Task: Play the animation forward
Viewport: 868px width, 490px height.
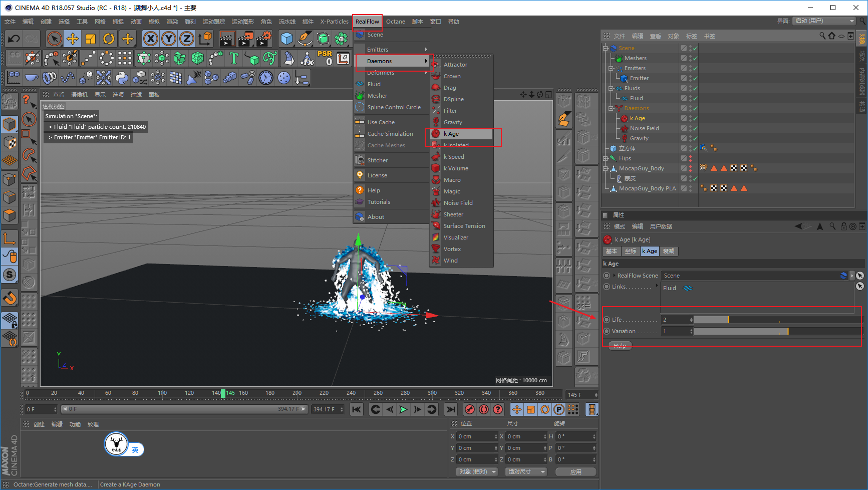Action: 403,409
